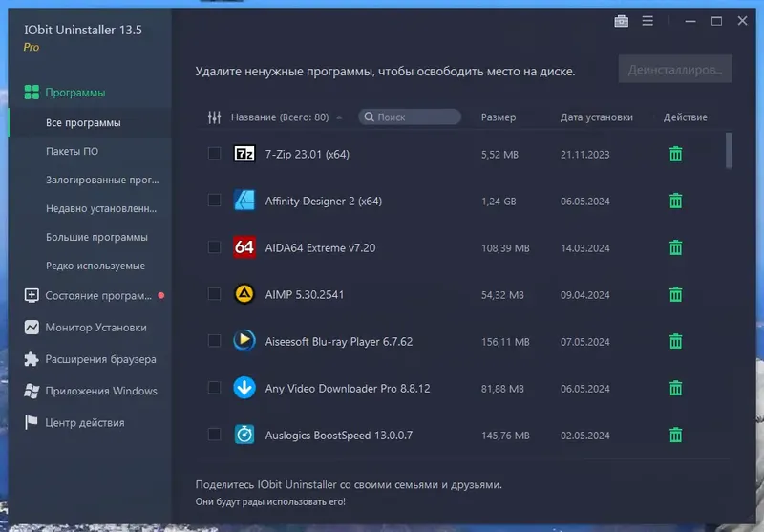Click the AIMP yellow triangle icon
Image resolution: width=764 pixels, height=532 pixels.
click(244, 294)
